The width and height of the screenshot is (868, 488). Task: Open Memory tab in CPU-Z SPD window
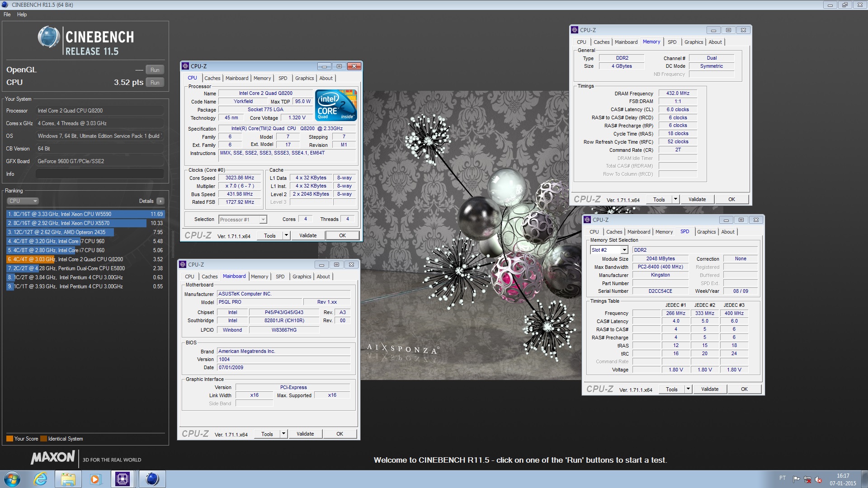[664, 232]
